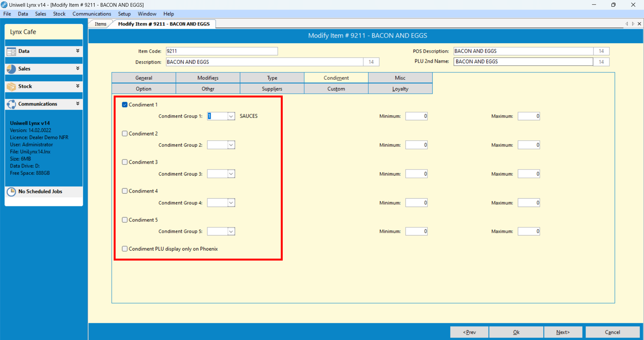Click Condiment Group 1 Minimum field

pos(416,116)
